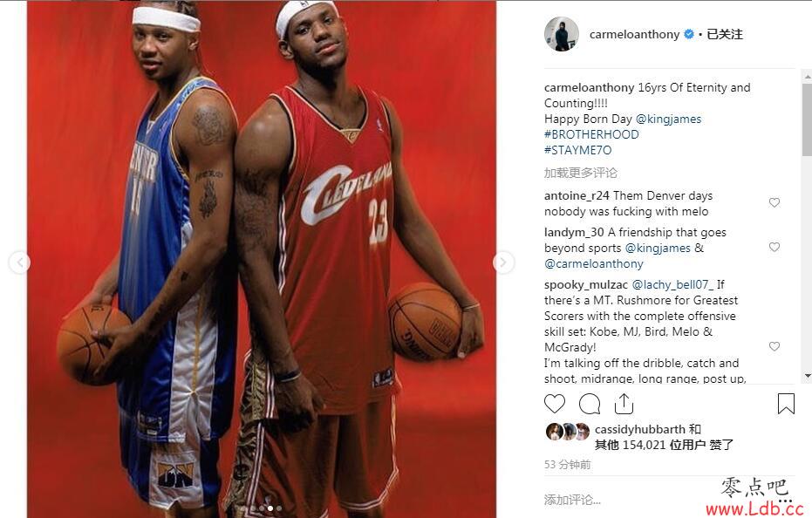
Task: Like antoine_r24's comment
Action: 774,202
